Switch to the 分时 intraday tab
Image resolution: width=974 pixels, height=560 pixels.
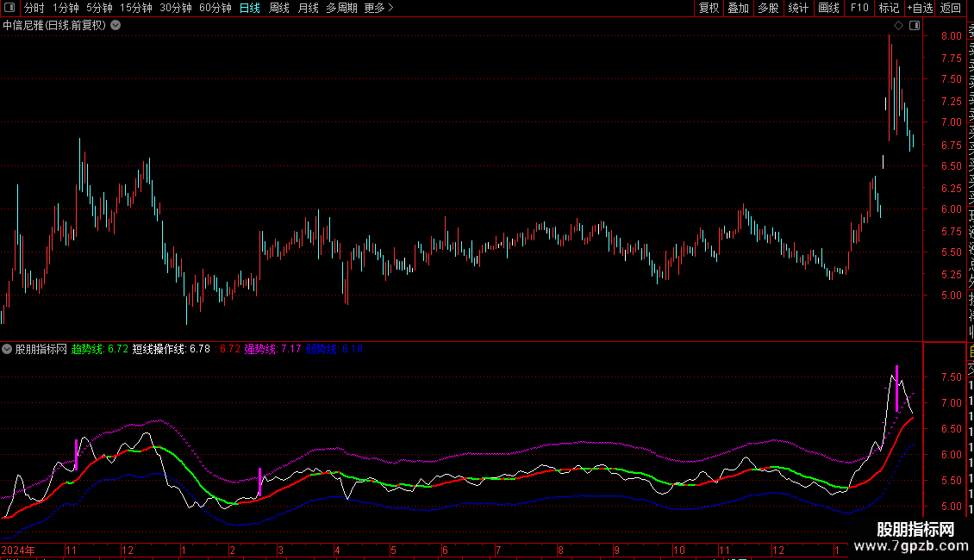coord(34,8)
